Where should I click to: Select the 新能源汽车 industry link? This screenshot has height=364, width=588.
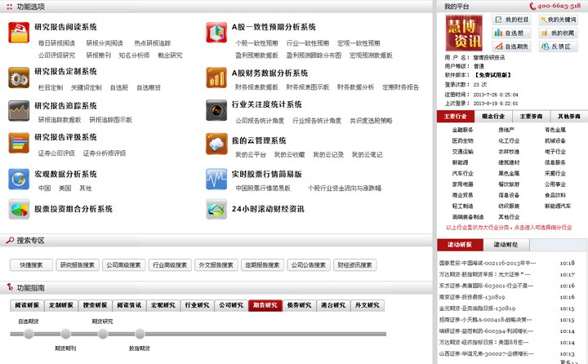(558, 206)
